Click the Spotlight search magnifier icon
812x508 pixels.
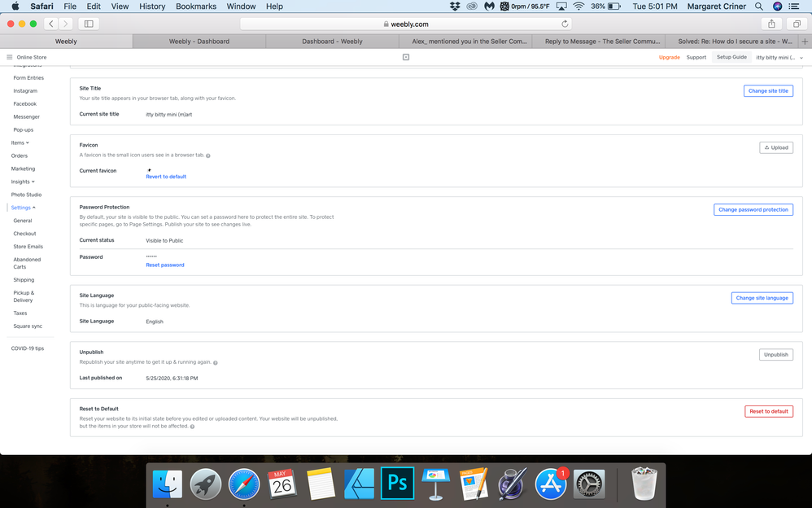coord(758,7)
